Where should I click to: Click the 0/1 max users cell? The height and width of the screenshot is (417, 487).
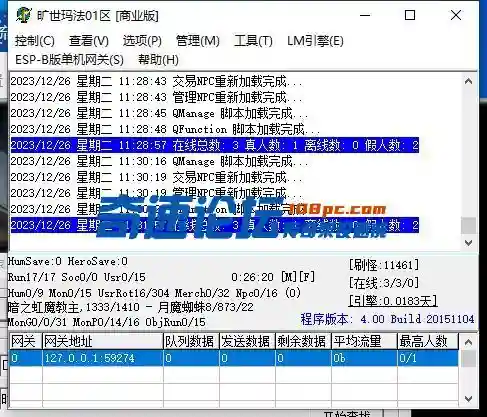(428, 358)
